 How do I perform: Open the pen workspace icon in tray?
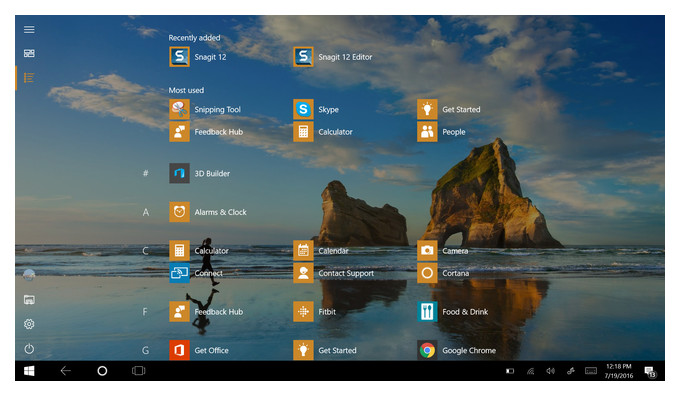click(571, 371)
